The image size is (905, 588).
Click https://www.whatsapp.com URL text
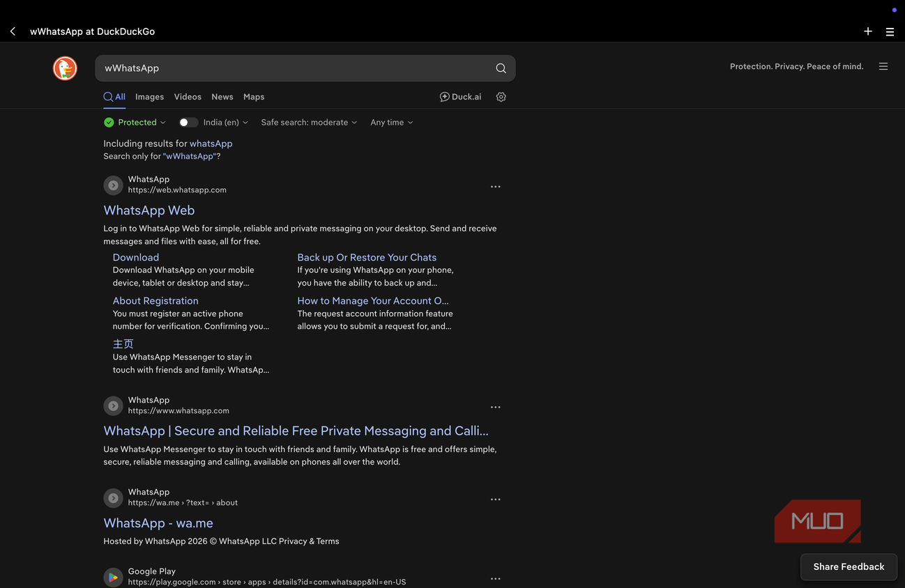pos(178,410)
